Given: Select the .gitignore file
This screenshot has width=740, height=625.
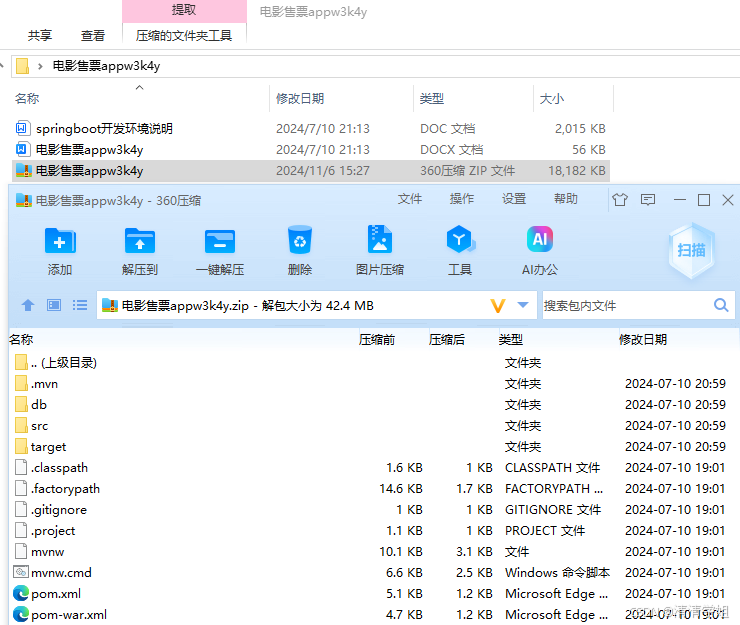Looking at the screenshot, I should click(x=59, y=510).
